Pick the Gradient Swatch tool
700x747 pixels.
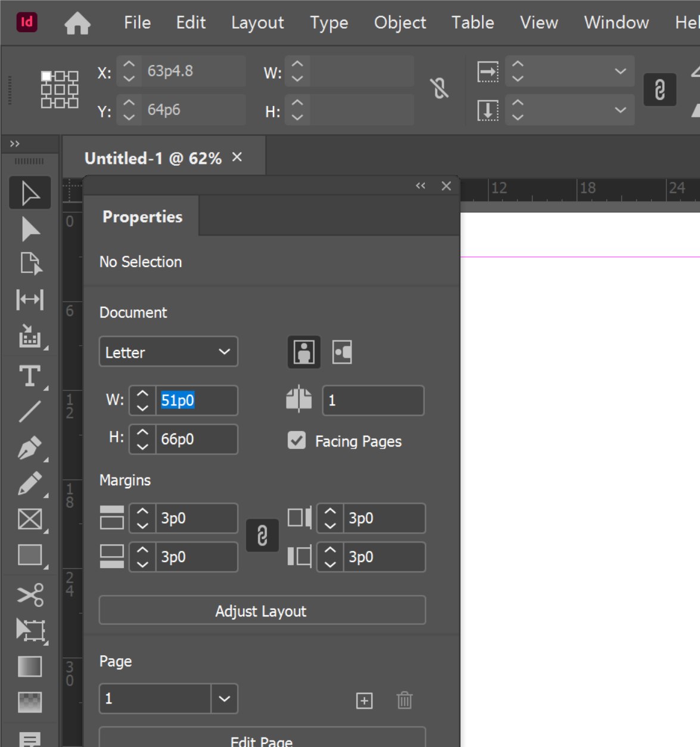tap(30, 667)
